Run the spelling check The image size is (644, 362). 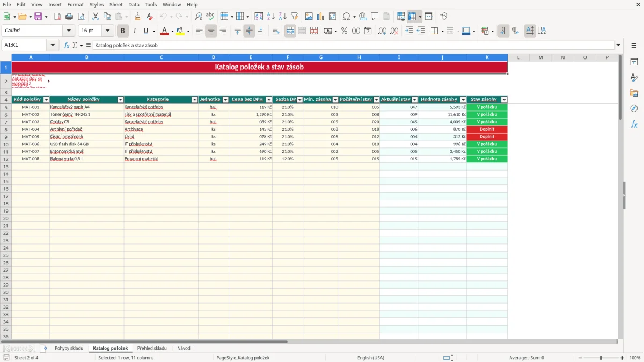210,17
